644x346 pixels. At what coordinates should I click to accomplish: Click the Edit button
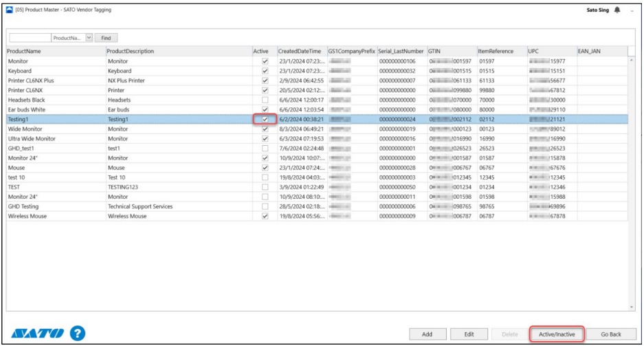point(469,334)
